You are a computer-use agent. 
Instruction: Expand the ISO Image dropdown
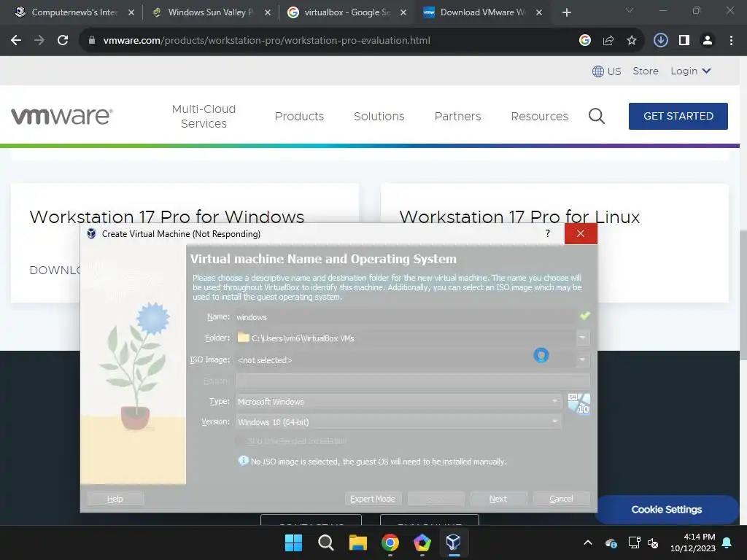582,359
